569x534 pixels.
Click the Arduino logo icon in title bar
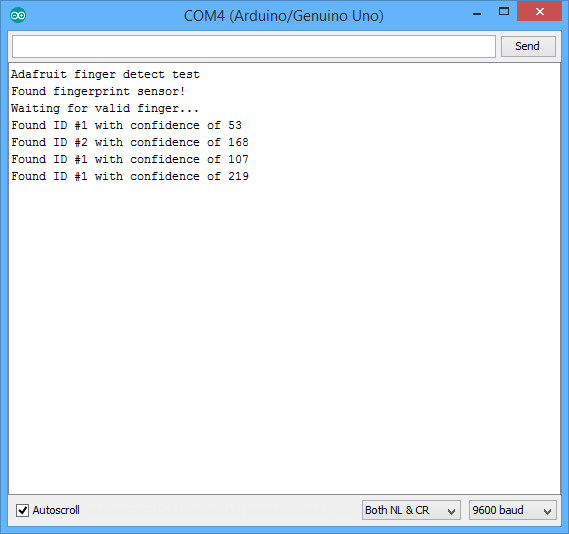[x=18, y=15]
